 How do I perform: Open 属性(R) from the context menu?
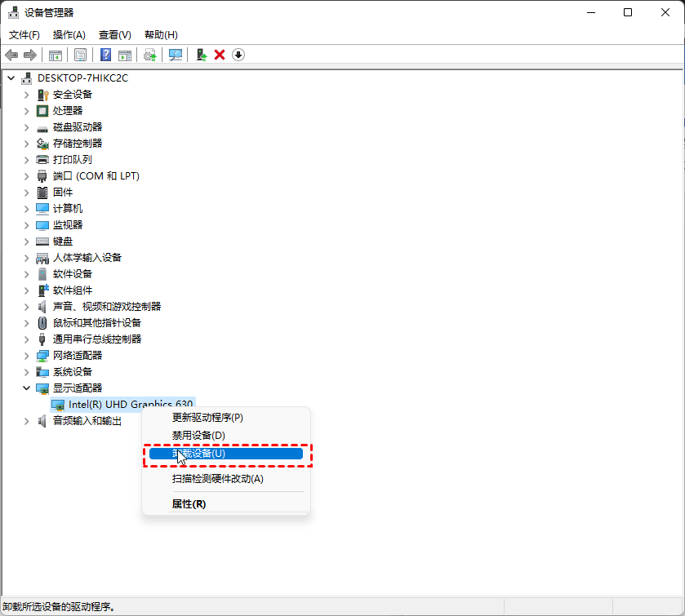[189, 504]
